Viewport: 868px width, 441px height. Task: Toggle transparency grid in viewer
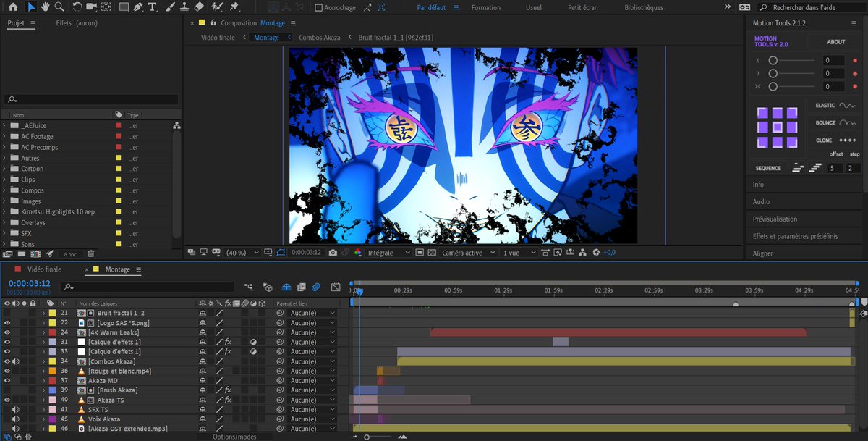[432, 253]
